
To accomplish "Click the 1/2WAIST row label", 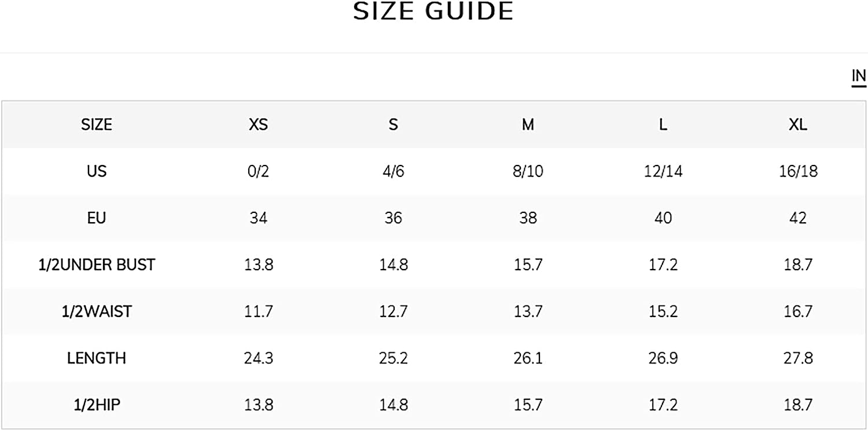I will (x=97, y=311).
